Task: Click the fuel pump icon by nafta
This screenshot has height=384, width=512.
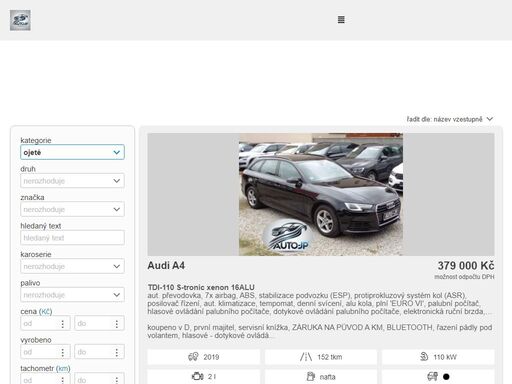Action: tap(310, 376)
